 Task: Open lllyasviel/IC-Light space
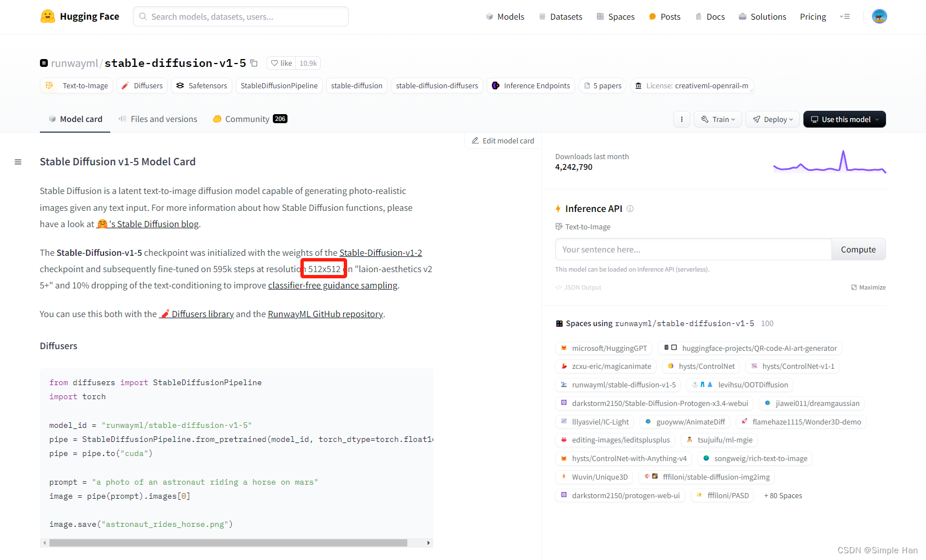click(595, 422)
